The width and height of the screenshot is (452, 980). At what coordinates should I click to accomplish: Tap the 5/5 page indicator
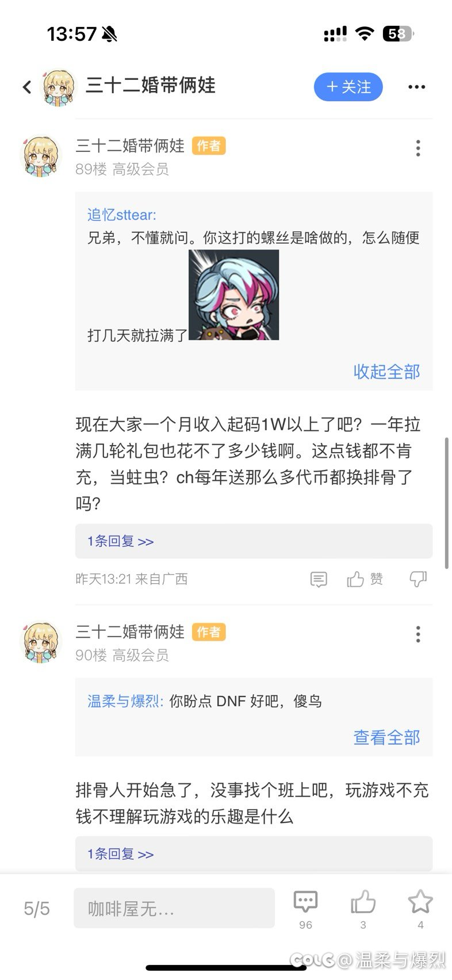(x=37, y=909)
